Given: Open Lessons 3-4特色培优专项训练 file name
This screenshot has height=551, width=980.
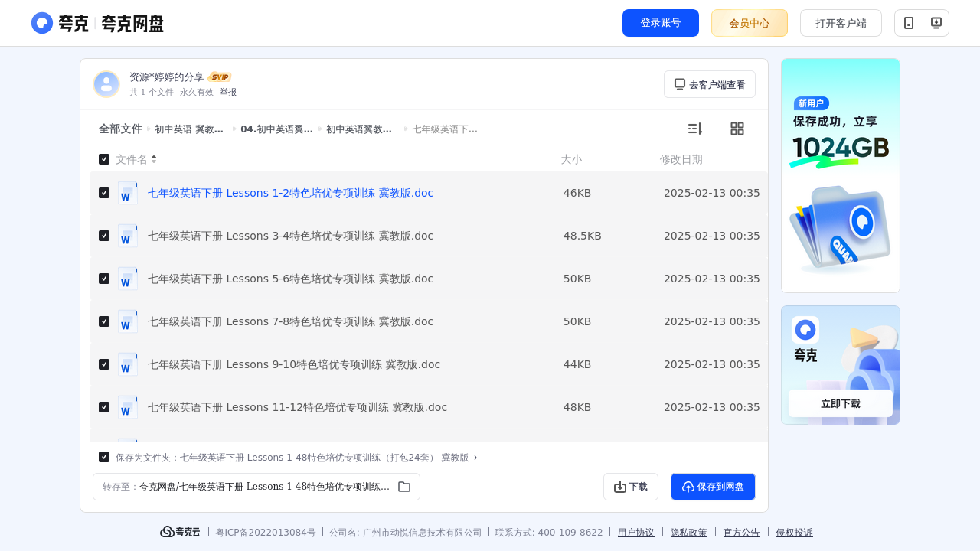Looking at the screenshot, I should 290,236.
